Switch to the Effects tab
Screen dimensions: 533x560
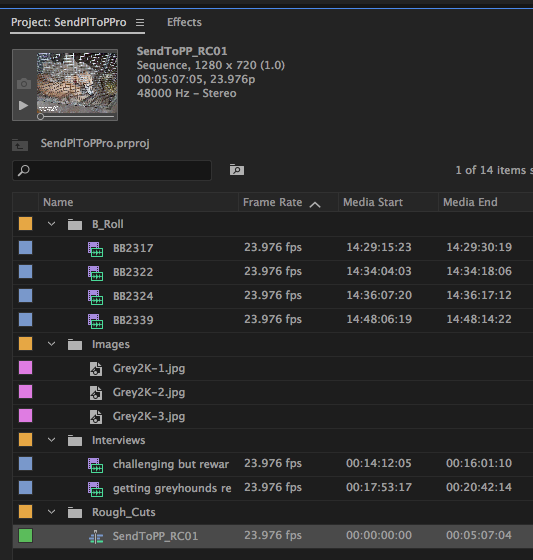click(x=184, y=22)
